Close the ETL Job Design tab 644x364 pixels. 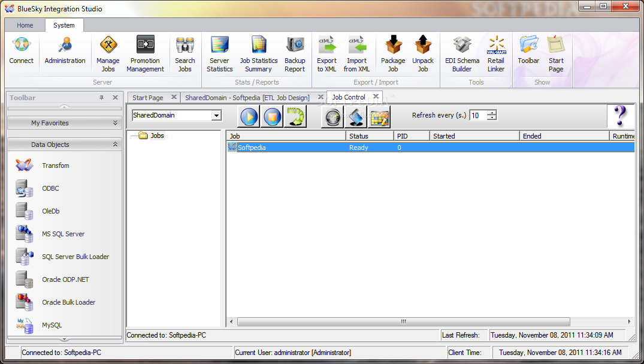pyautogui.click(x=321, y=97)
